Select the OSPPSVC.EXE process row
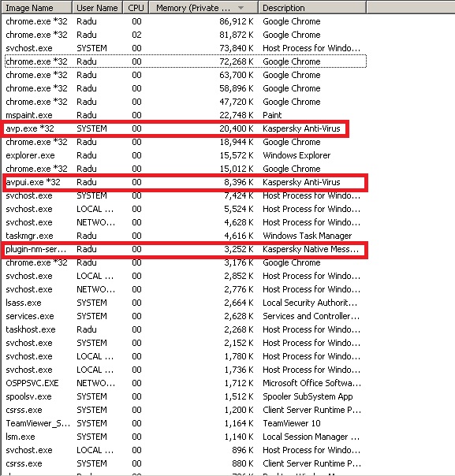Image resolution: width=455 pixels, height=476 pixels. 184,383
